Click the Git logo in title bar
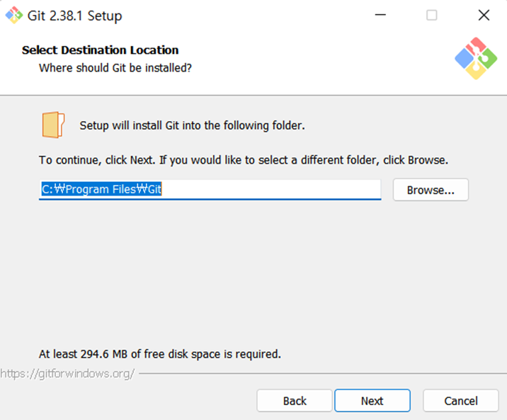Image resolution: width=507 pixels, height=420 pixels. pos(14,15)
